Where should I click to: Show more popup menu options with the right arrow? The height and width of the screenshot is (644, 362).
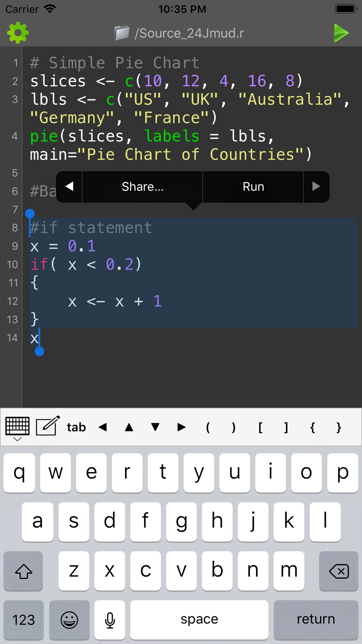(x=316, y=187)
